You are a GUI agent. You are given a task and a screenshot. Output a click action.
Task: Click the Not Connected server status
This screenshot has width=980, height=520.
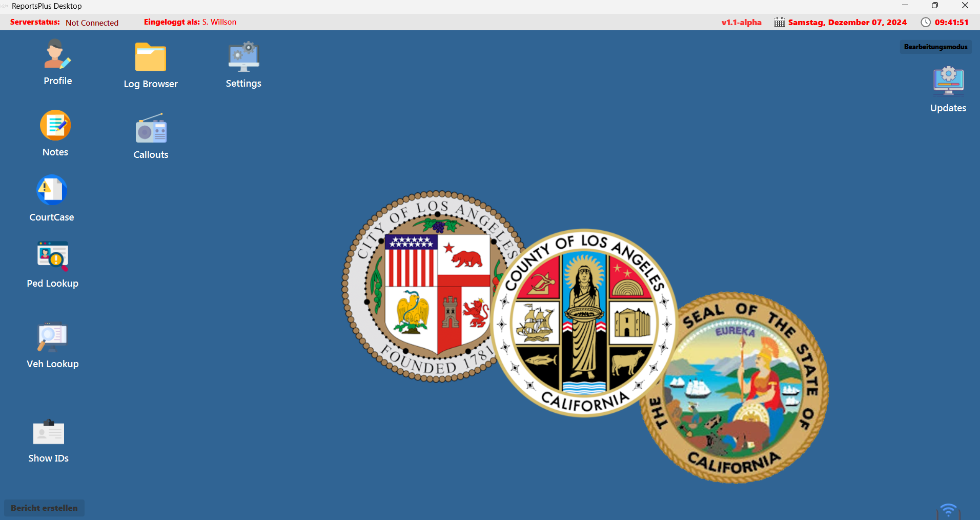coord(92,23)
